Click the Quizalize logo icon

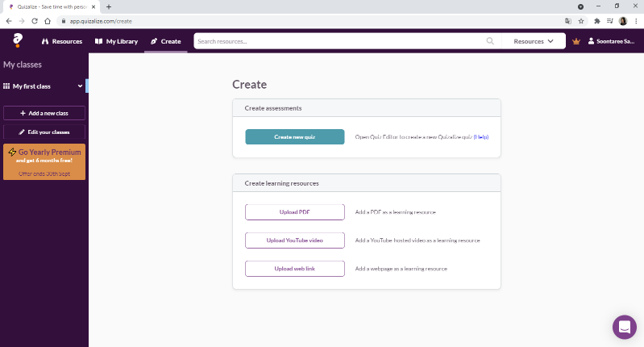pos(18,40)
